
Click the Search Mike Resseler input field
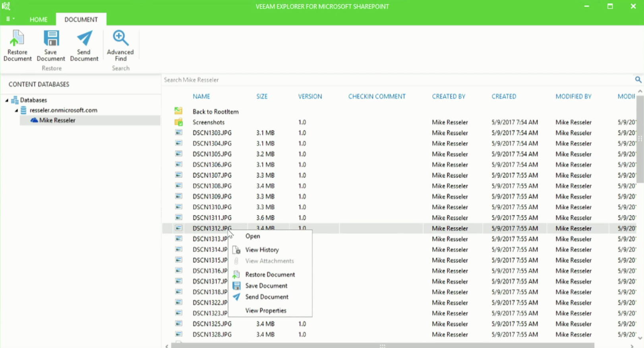(x=397, y=80)
